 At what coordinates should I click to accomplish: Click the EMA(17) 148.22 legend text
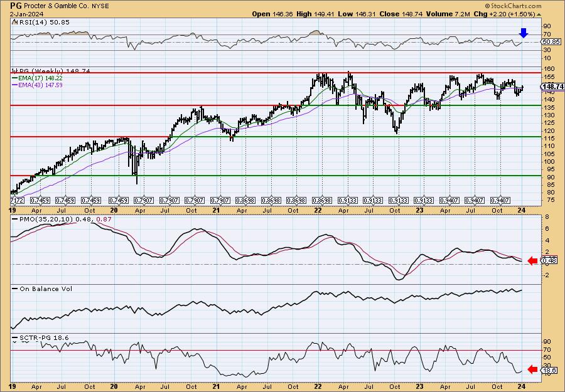[40, 78]
